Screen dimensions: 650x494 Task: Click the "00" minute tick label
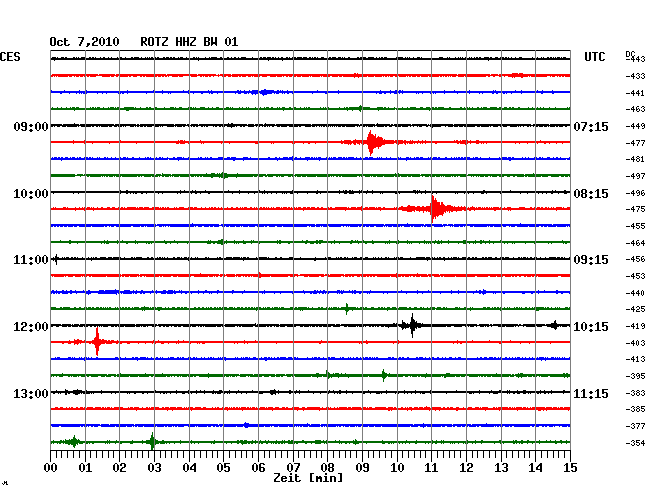point(51,467)
